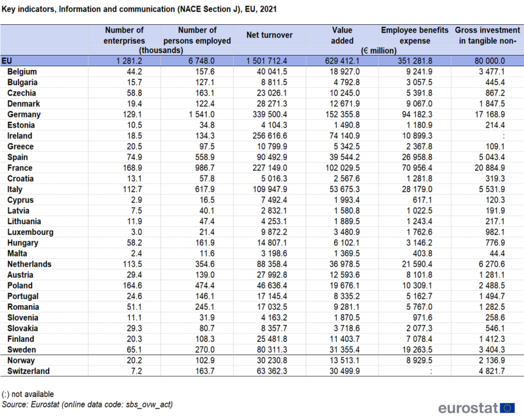Click the 'Cyprus' row label

tap(20, 200)
